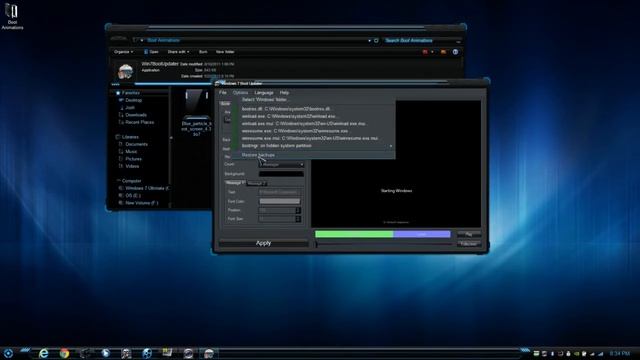Click Burn in the Explorer toolbar

[x=203, y=52]
